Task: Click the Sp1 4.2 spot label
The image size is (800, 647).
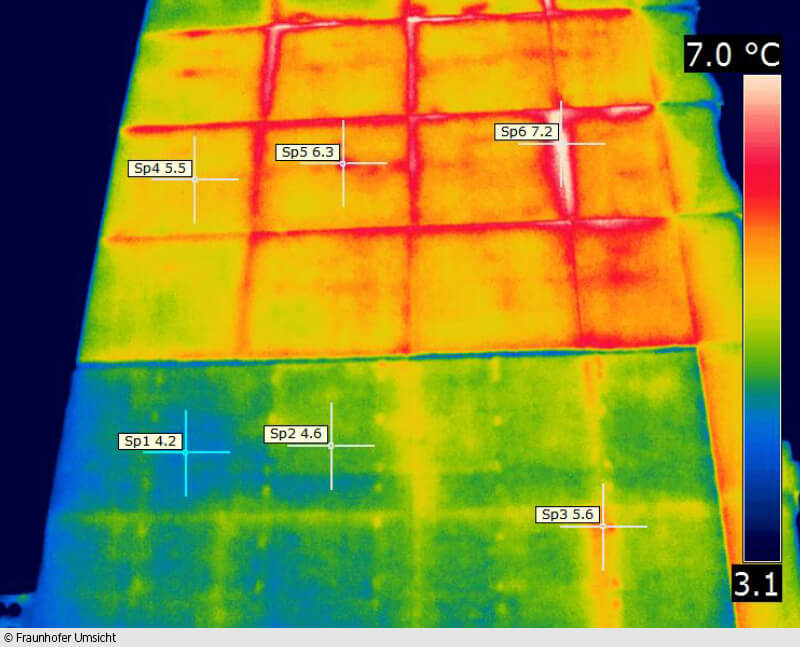Action: [151, 441]
